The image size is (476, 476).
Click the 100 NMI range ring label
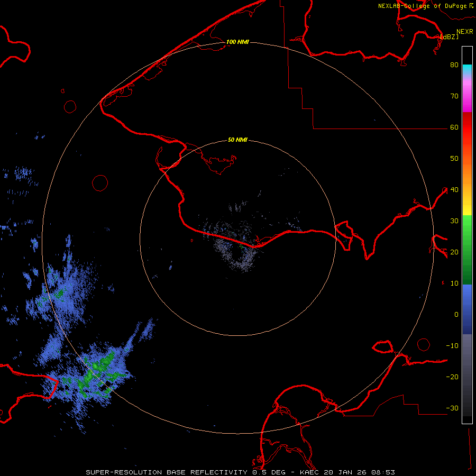[x=237, y=42]
